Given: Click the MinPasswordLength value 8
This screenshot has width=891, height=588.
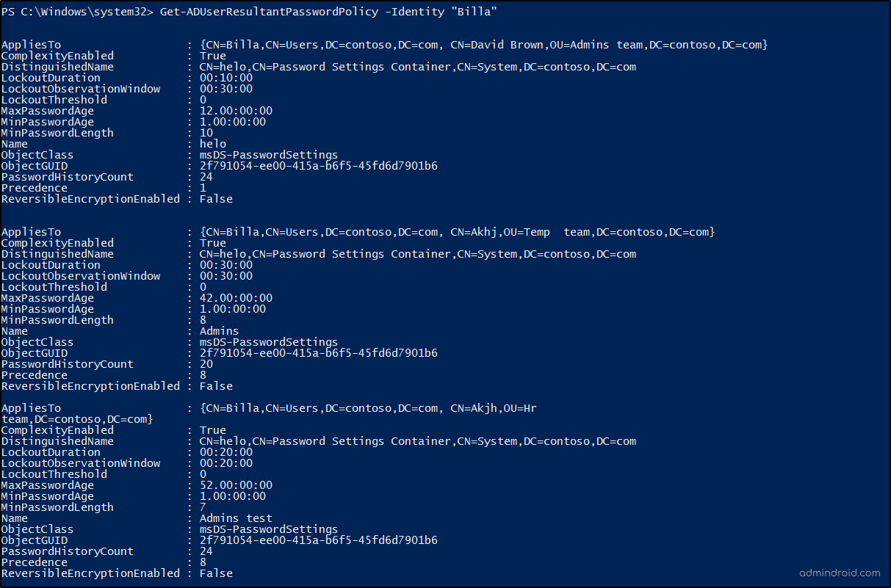Looking at the screenshot, I should click(203, 320).
